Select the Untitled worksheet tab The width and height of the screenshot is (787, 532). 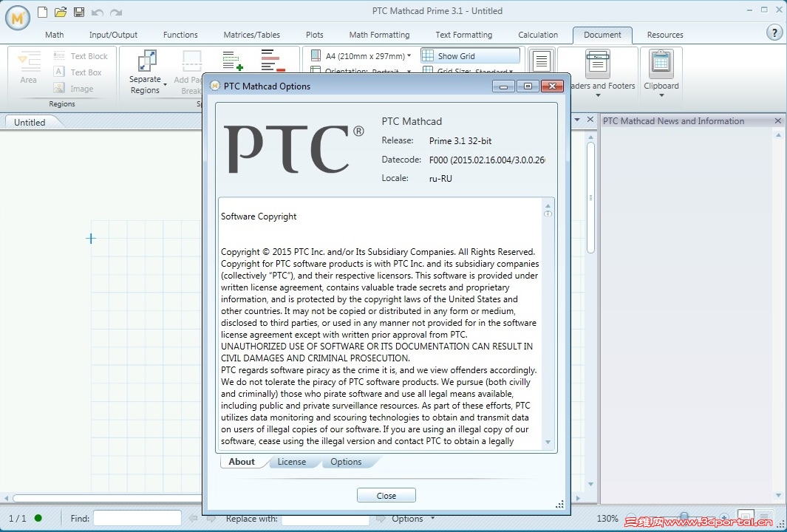30,122
